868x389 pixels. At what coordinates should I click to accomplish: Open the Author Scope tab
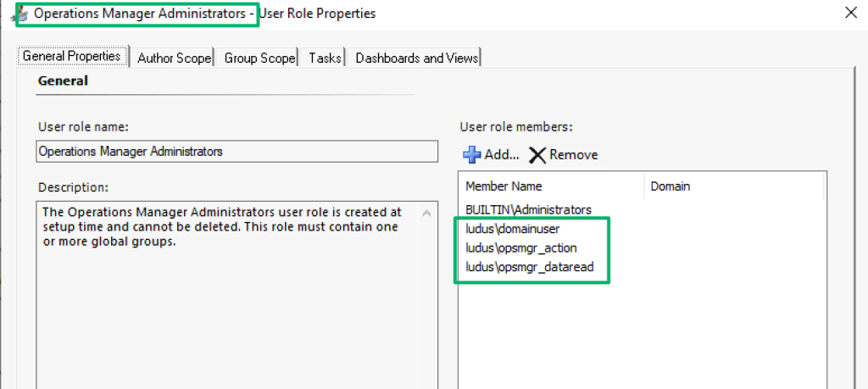(174, 58)
